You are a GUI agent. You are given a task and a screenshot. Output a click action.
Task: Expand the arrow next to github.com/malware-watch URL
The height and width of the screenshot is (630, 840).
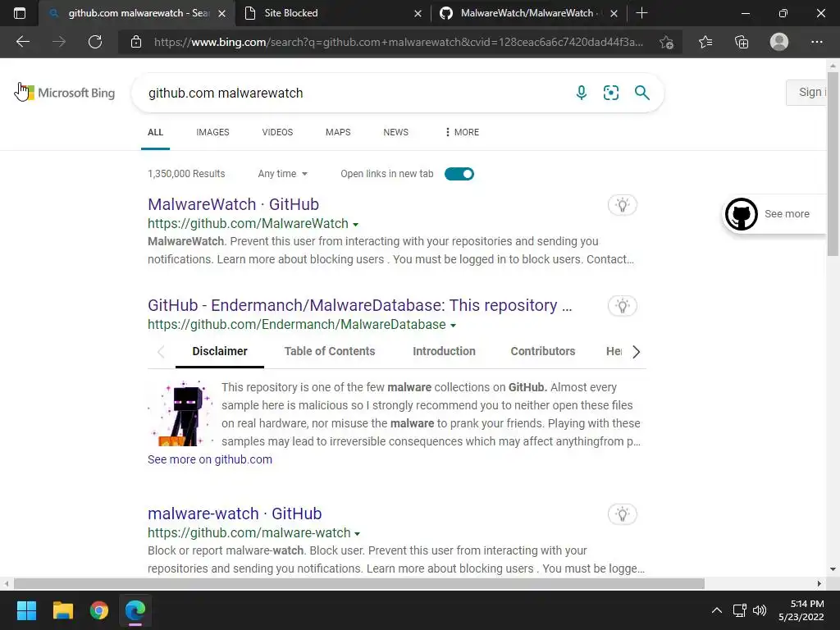tap(358, 533)
